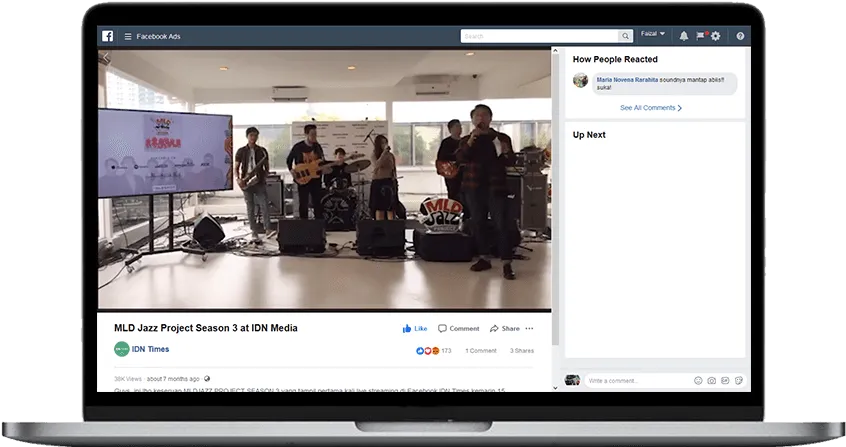This screenshot has height=447, width=846.
Task: Click the Facebook Ads title text
Action: coord(158,37)
